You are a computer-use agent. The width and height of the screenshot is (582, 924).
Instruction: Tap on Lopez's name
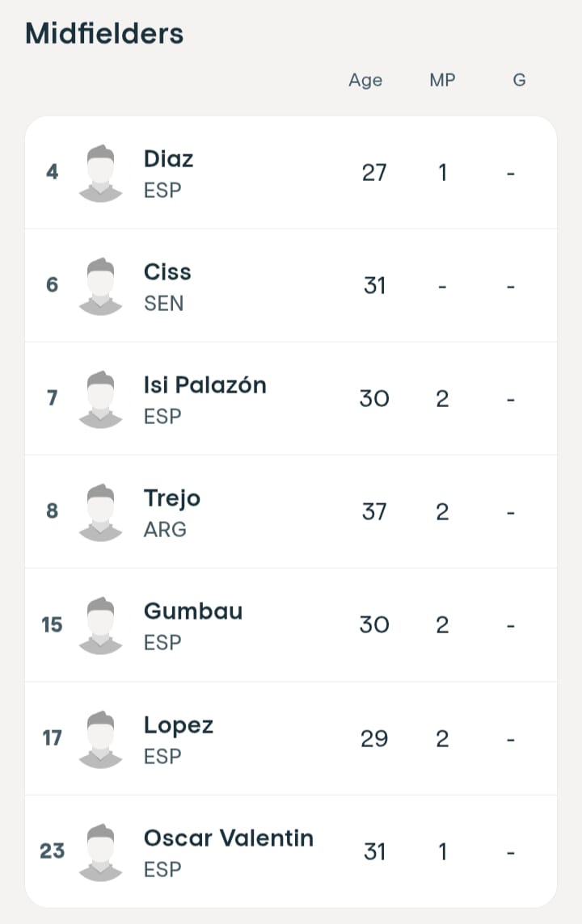[178, 725]
